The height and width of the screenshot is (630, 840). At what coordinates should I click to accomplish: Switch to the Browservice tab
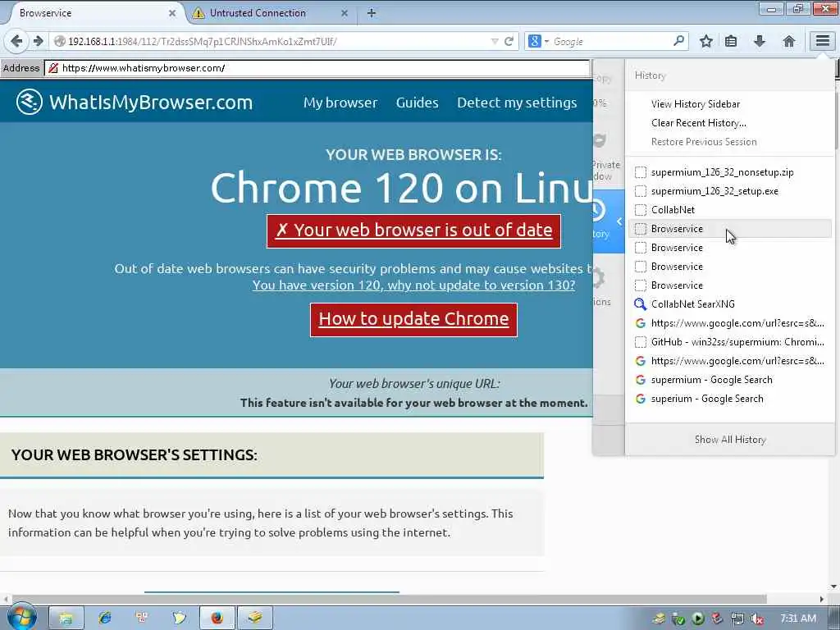click(95, 13)
